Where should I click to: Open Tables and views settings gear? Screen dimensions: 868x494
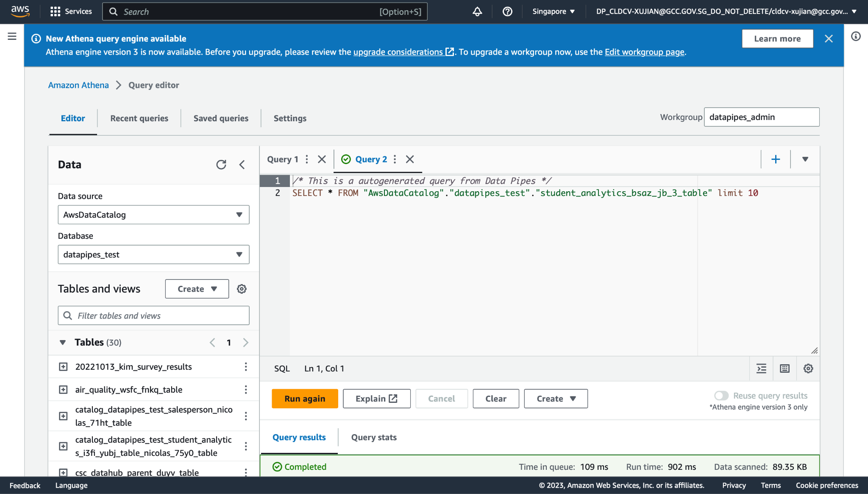pyautogui.click(x=242, y=289)
